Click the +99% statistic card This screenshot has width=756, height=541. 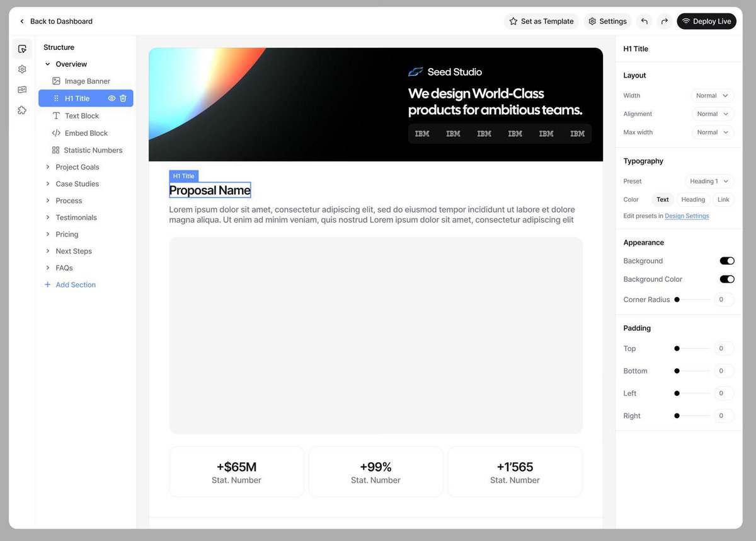click(x=375, y=472)
